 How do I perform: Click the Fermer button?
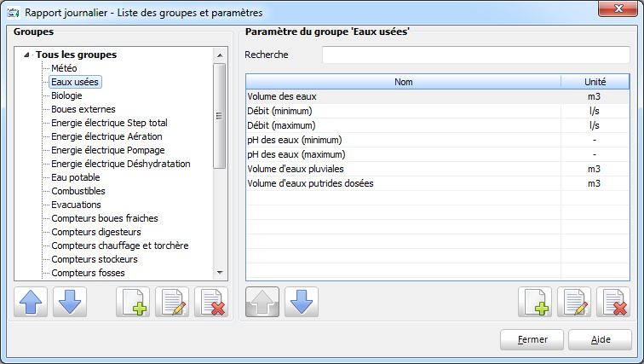[x=532, y=340]
